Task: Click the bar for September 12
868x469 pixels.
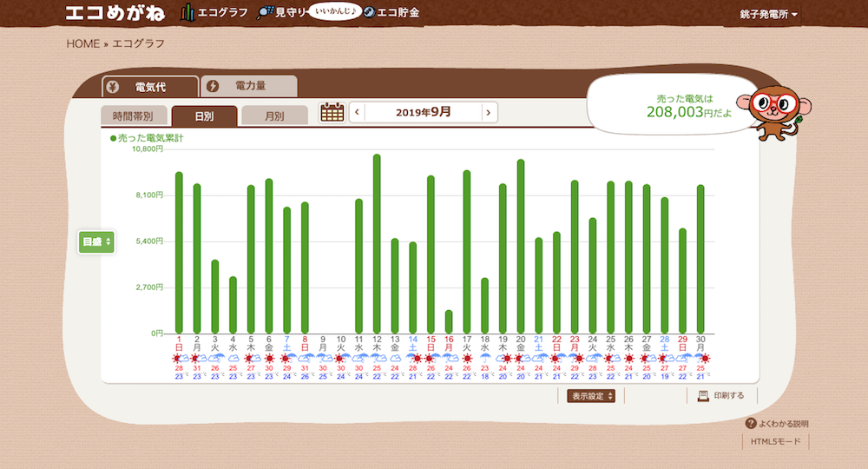Action: [377, 244]
